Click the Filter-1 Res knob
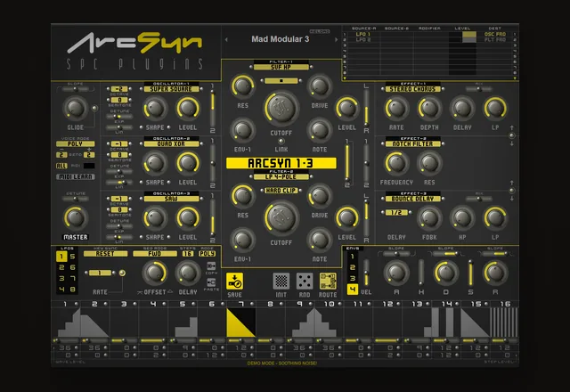This screenshot has height=392, width=570. coord(242,86)
